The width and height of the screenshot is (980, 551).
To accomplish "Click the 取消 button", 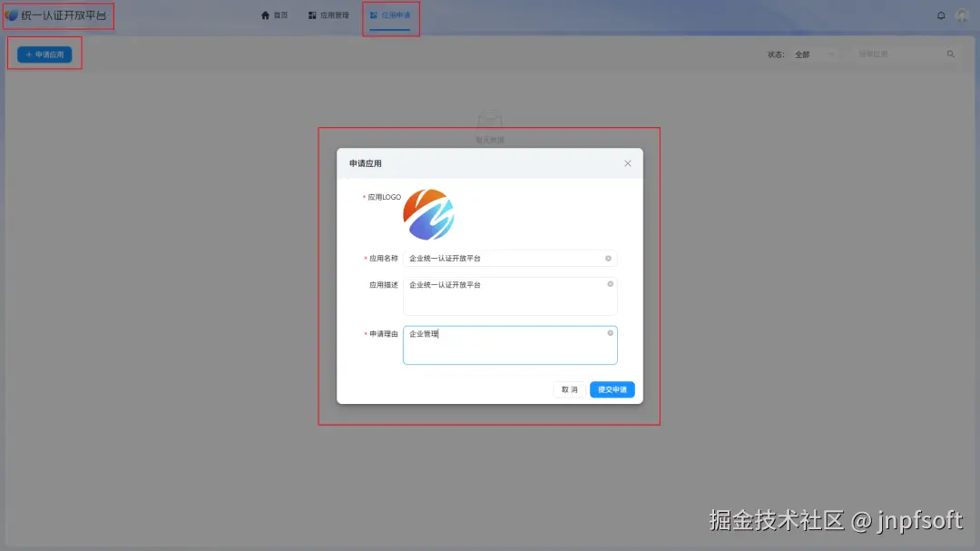I will pyautogui.click(x=569, y=389).
